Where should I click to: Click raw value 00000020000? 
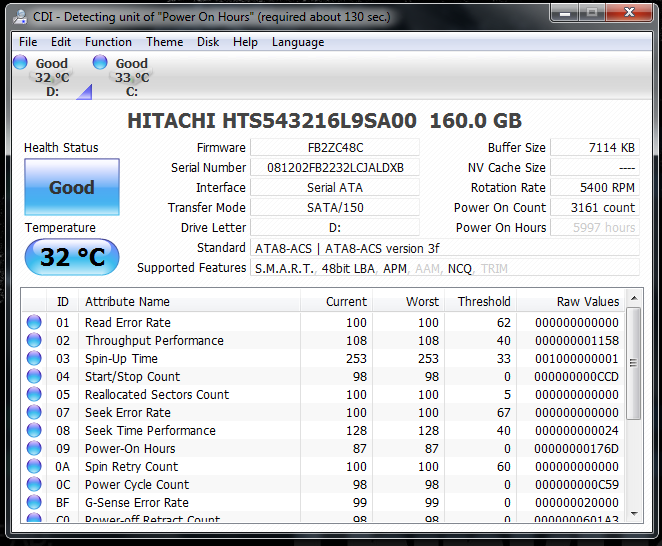(577, 503)
